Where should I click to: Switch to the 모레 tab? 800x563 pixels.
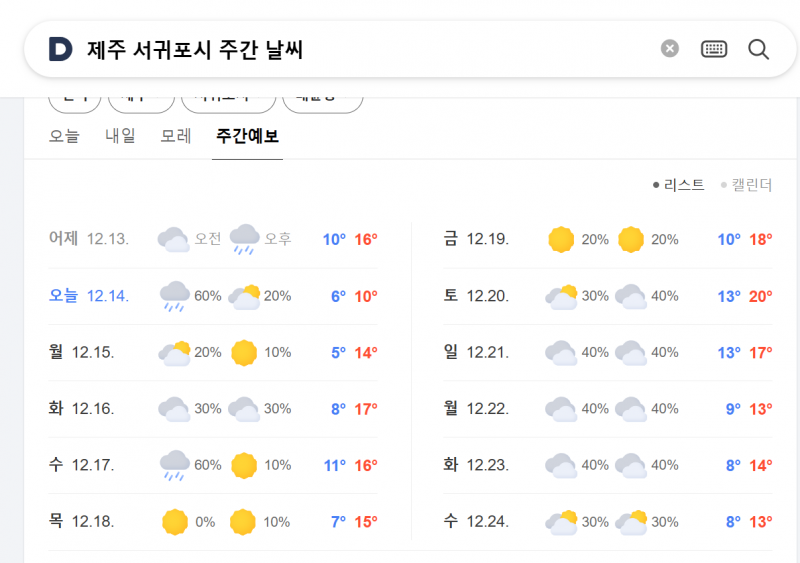pyautogui.click(x=176, y=136)
